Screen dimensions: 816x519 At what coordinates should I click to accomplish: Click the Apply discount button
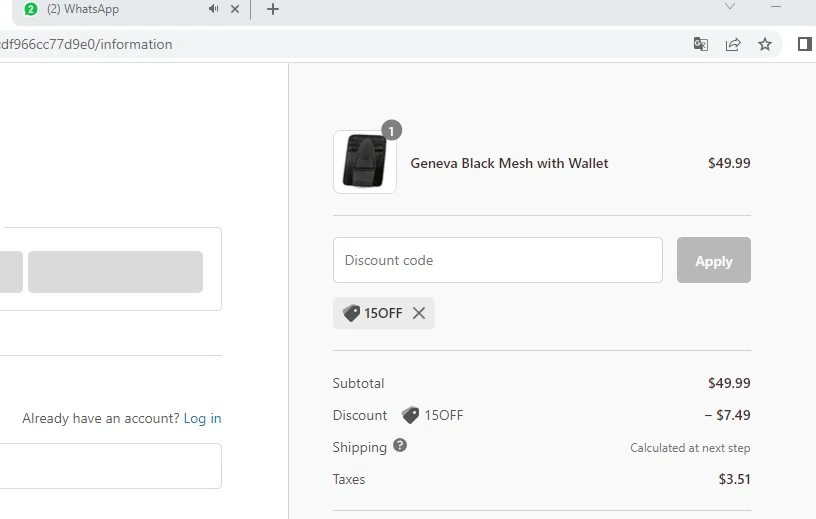coord(713,260)
